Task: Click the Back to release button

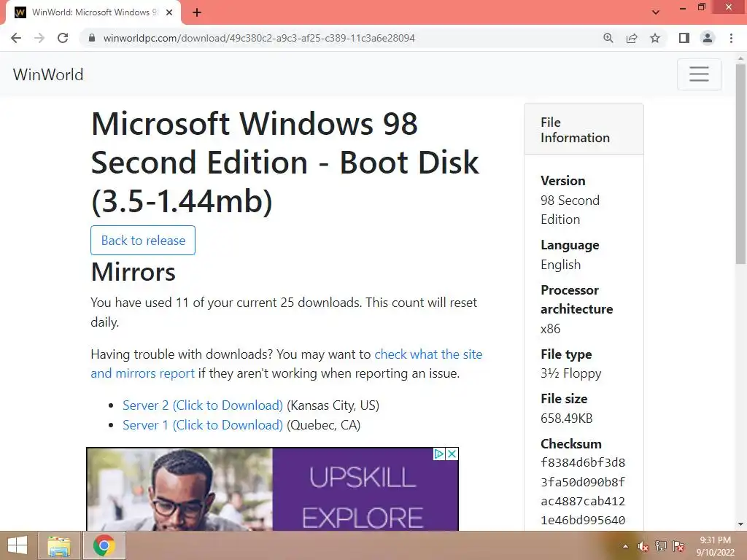Action: (x=143, y=241)
